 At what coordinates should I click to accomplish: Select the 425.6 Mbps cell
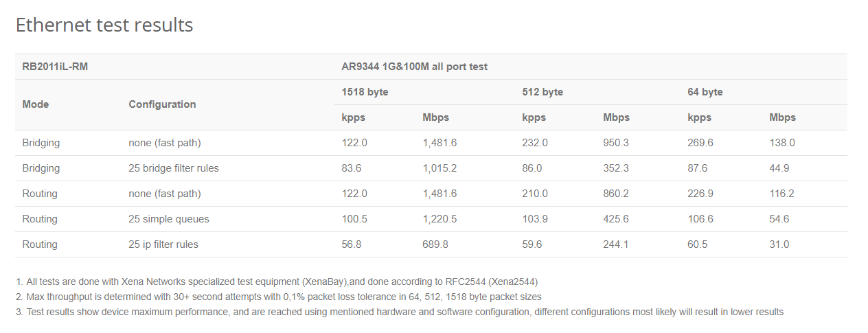pos(616,219)
